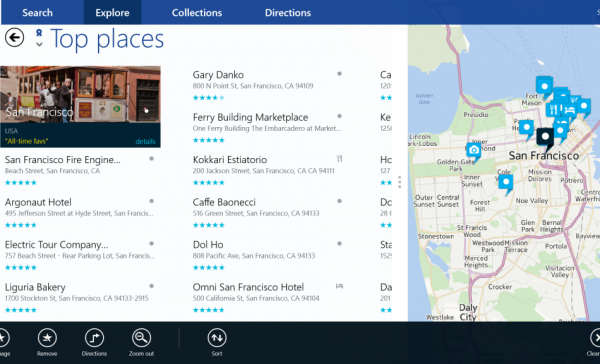Open the Remove favorite app bar icon
The height and width of the screenshot is (364, 600).
47,338
